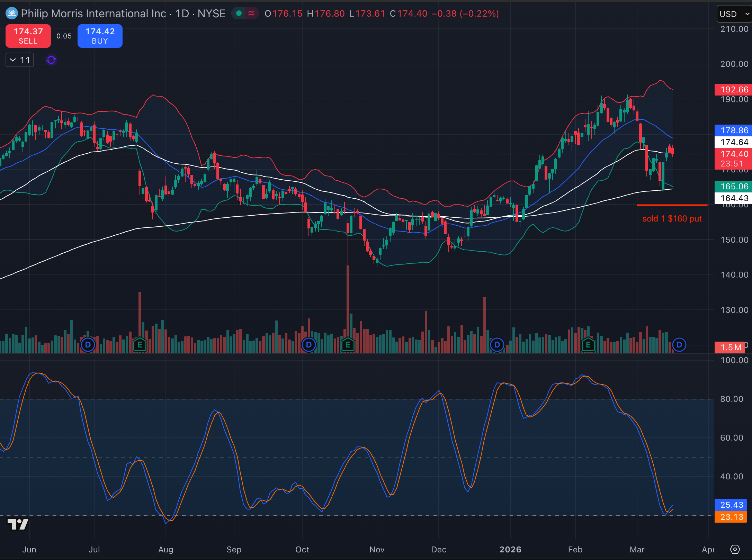This screenshot has height=560, width=752.
Task: Expand the indicator list labeled 11
Action: click(19, 60)
